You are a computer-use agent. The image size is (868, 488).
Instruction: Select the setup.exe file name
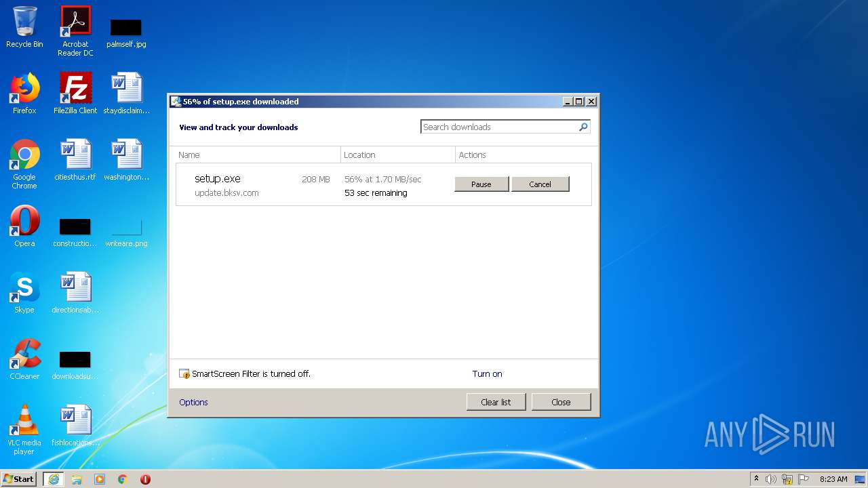pos(217,179)
